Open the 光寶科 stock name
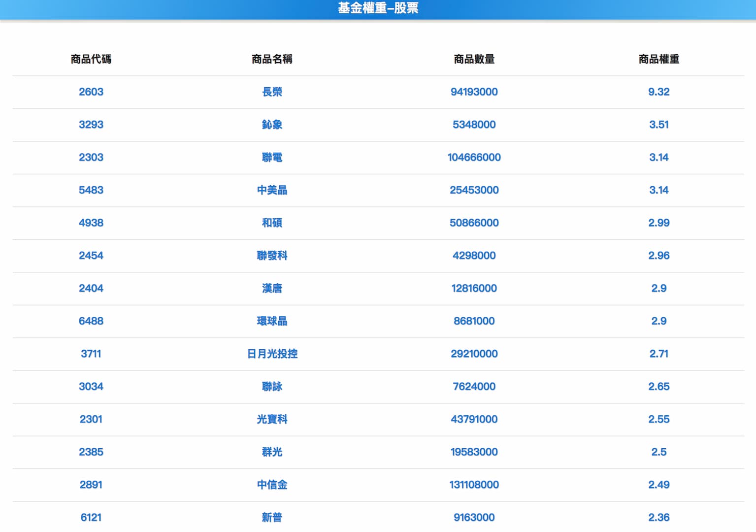Image resolution: width=756 pixels, height=532 pixels. pyautogui.click(x=272, y=419)
